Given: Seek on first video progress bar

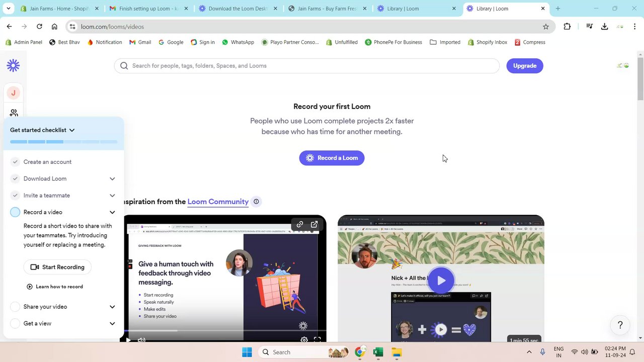Looking at the screenshot, I should (x=221, y=330).
